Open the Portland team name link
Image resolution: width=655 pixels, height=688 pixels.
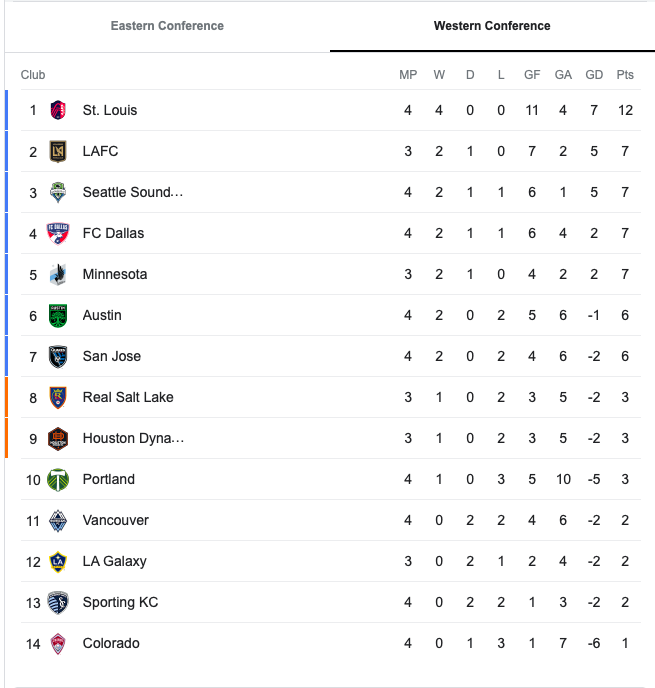coord(109,479)
